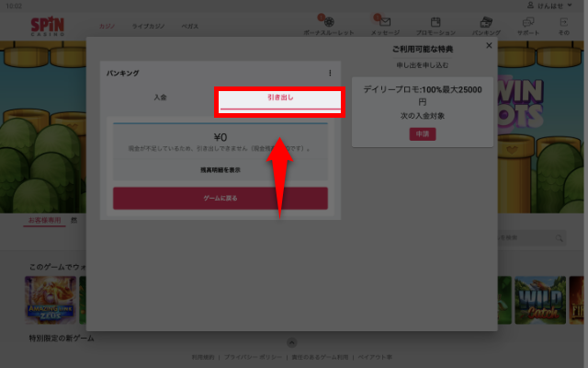
Task: Open the ボーナスルーレット bonus wheel icon
Action: (x=327, y=23)
